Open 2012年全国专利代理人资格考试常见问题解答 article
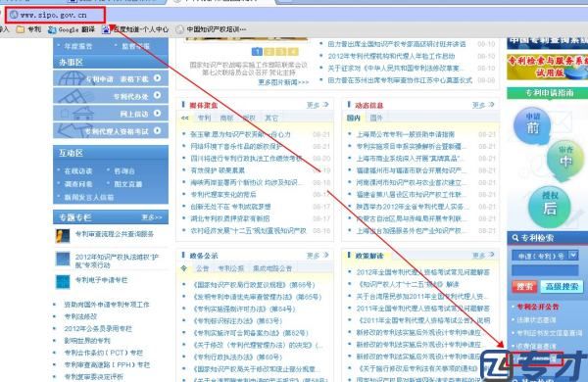The height and width of the screenshot is (382, 588). (423, 272)
